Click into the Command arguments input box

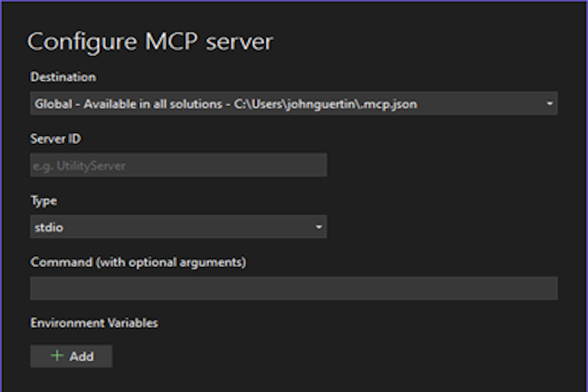(x=293, y=289)
